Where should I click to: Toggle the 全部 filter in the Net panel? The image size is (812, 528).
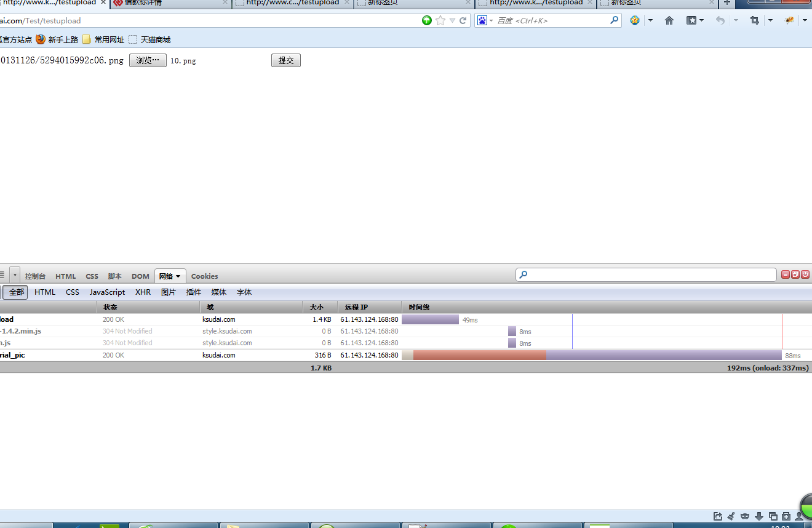[x=16, y=292]
